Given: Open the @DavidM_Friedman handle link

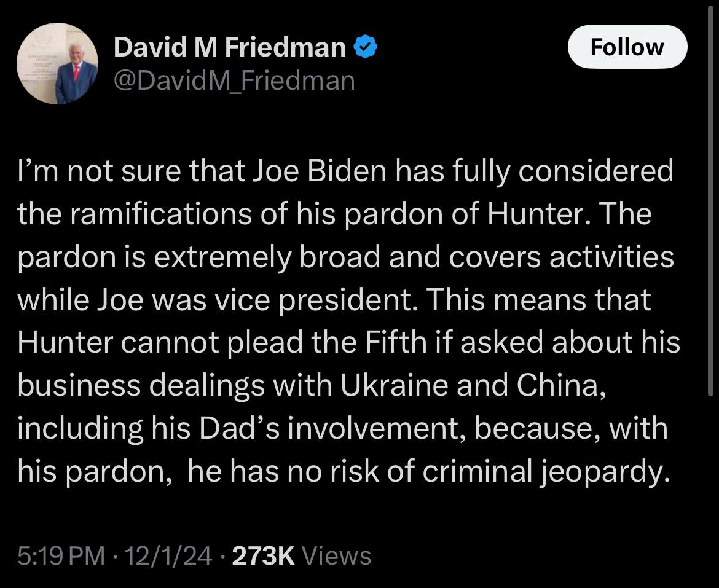Looking at the screenshot, I should tap(234, 80).
